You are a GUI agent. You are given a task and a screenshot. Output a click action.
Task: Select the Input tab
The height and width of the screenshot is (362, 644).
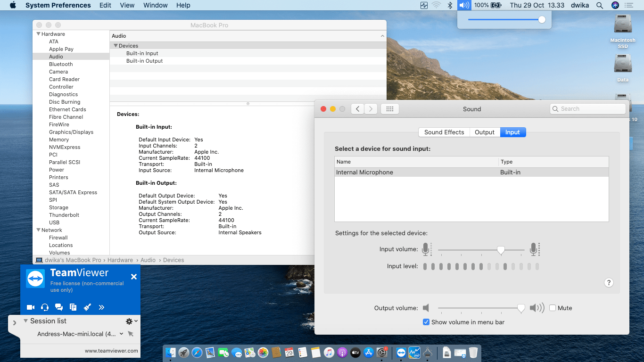pyautogui.click(x=513, y=132)
